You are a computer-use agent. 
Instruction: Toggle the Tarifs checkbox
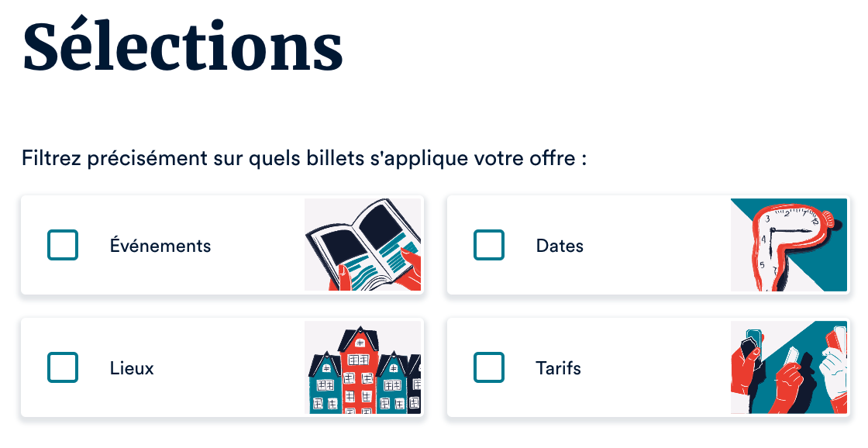coord(489,367)
